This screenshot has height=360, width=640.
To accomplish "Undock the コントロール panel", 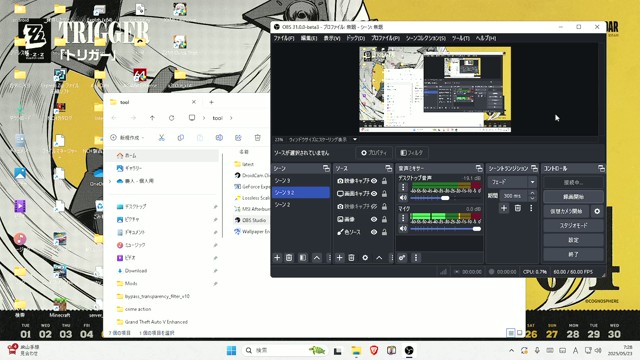I will (601, 168).
